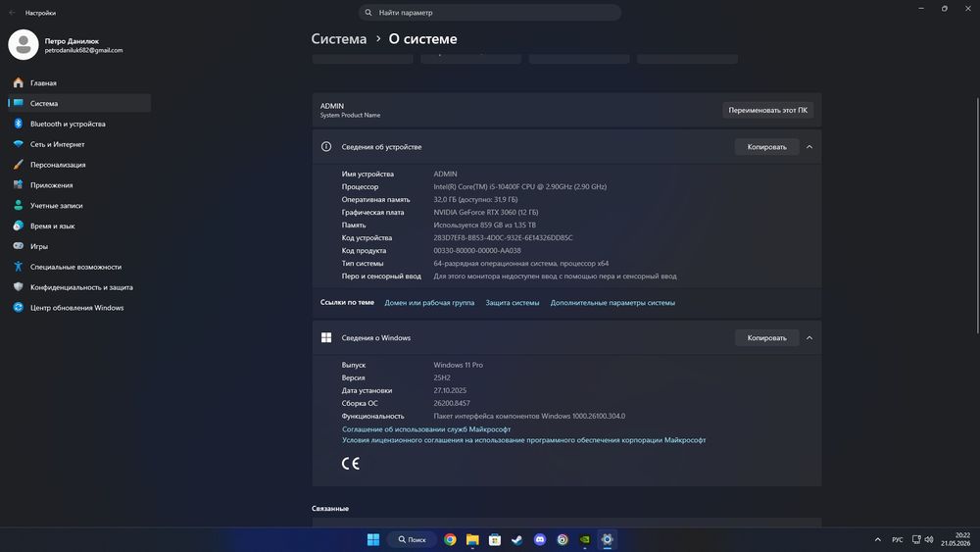Click the Код устройства value
Screen dimensions: 980x552
[x=503, y=237]
